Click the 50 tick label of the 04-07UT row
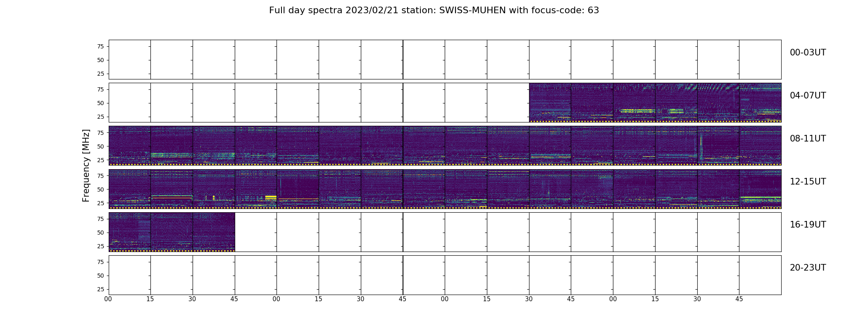This screenshot has height=331, width=868. click(x=100, y=103)
